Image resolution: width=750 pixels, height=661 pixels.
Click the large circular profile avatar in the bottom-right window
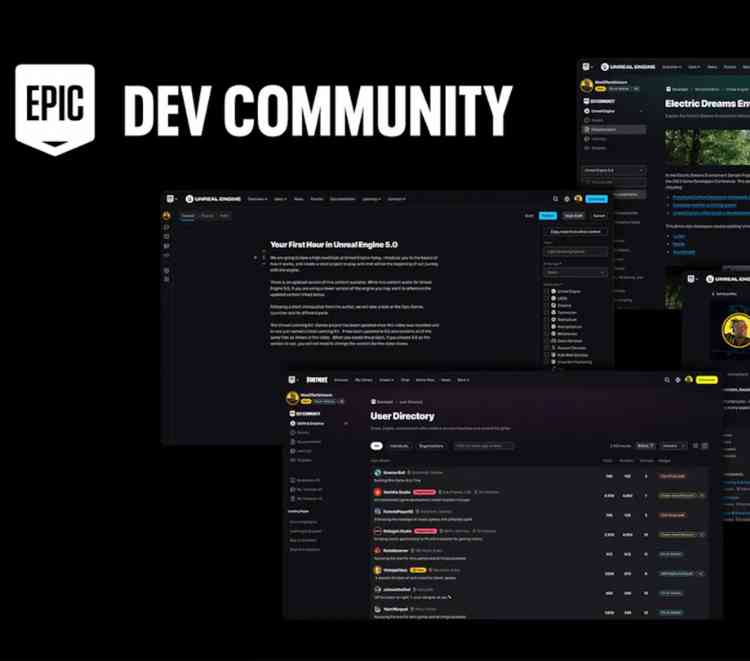coord(737,330)
